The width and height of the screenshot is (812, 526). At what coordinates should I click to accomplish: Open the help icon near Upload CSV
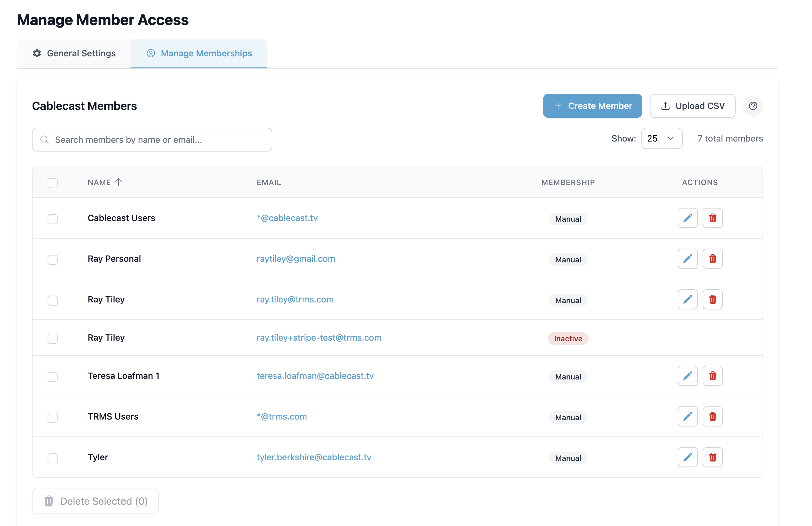753,106
